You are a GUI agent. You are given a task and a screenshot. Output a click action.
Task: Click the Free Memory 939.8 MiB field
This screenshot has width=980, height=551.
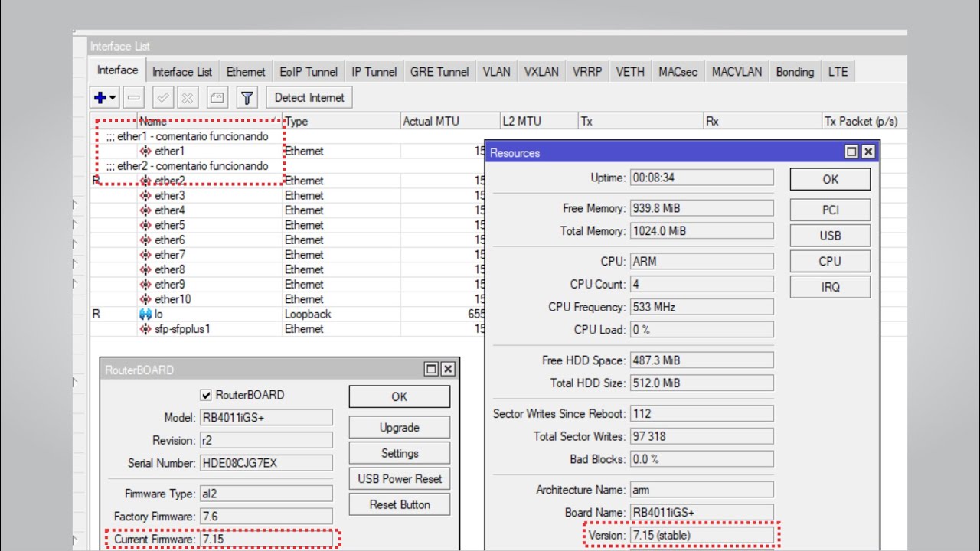click(701, 208)
